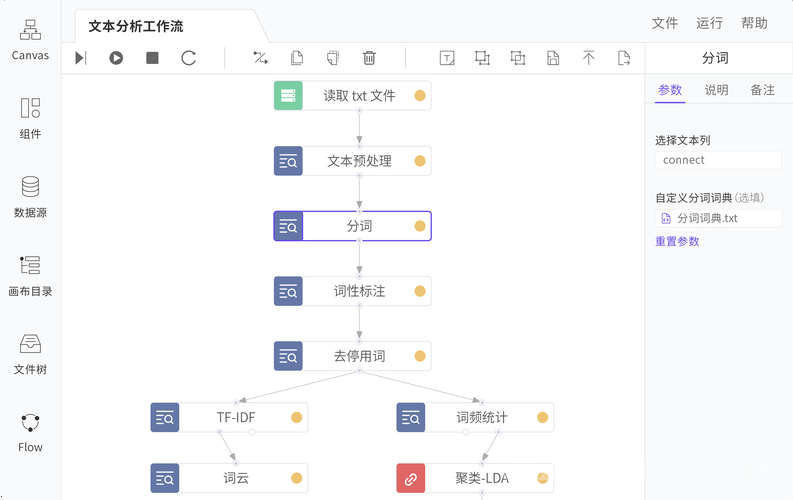Screen dimensions: 793x500
Task: Click the step-run icon in toolbar
Action: tap(81, 58)
